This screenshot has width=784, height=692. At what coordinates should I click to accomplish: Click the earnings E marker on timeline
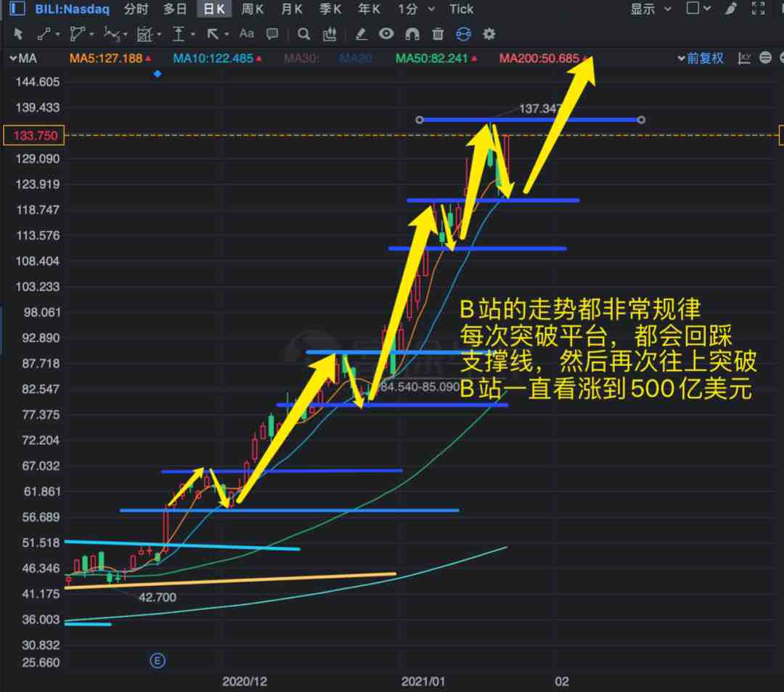158,661
